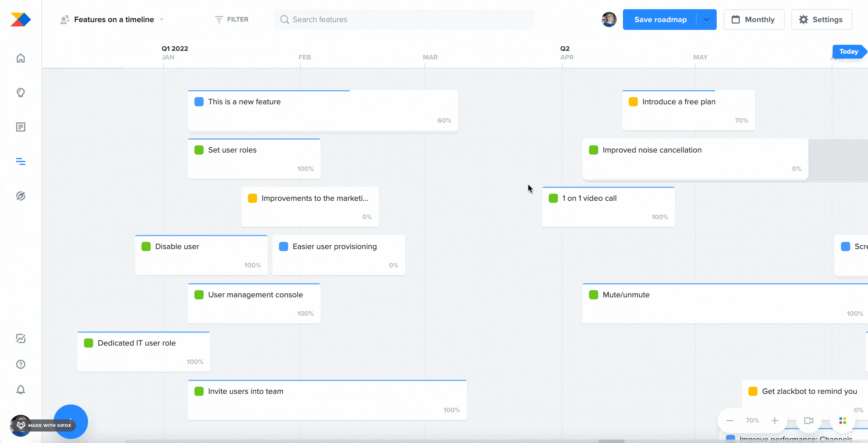Zoom out with the minus icon

point(730,420)
